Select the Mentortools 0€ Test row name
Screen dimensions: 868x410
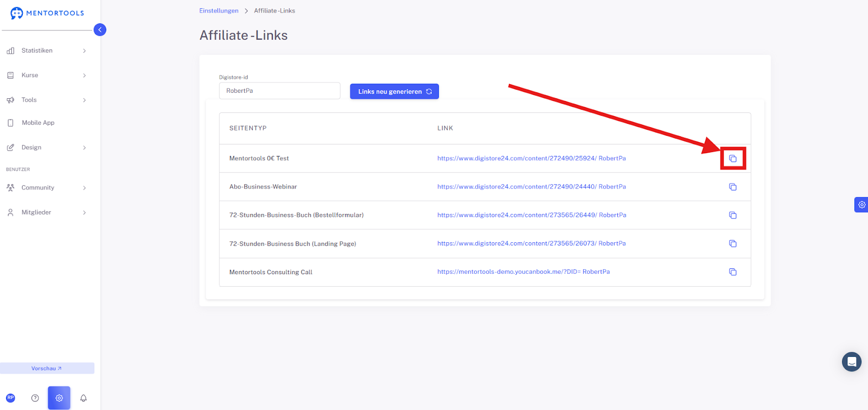[259, 159]
